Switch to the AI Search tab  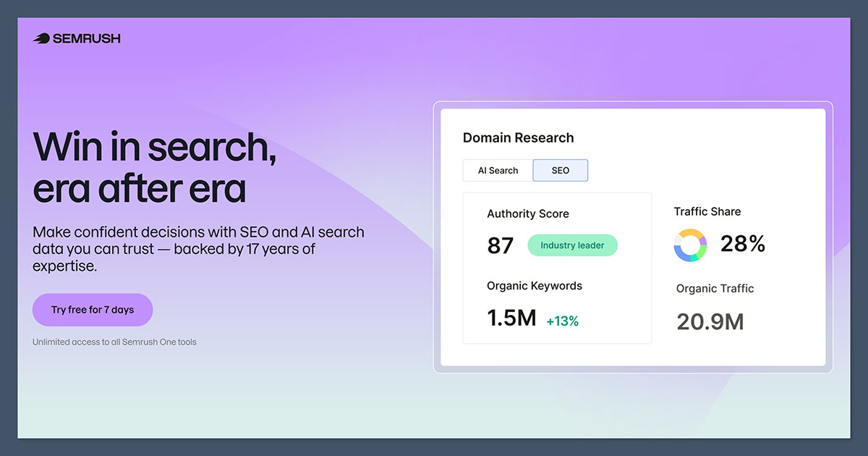click(x=498, y=171)
